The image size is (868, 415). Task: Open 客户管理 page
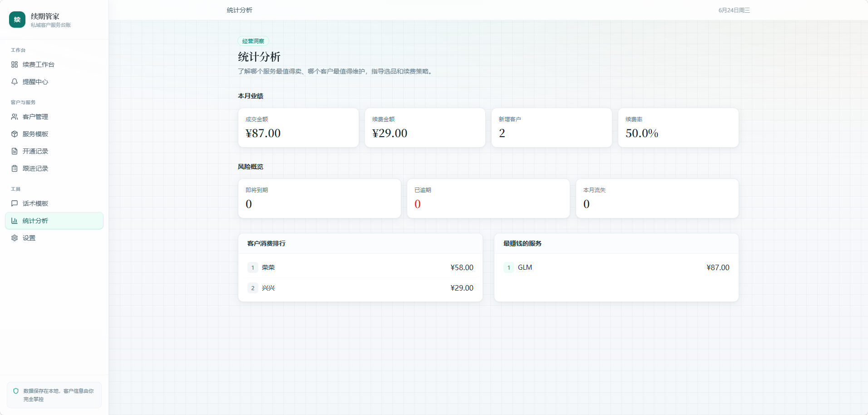[x=54, y=117]
